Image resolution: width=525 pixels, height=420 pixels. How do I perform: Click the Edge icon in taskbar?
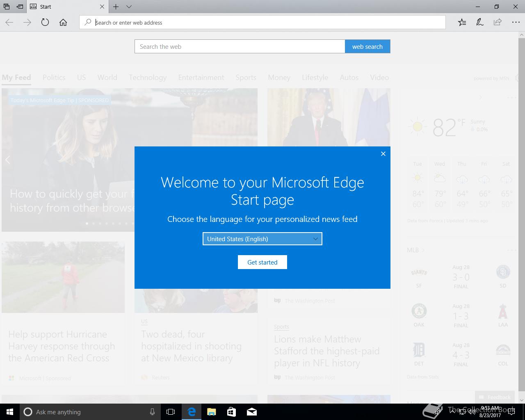pyautogui.click(x=192, y=412)
